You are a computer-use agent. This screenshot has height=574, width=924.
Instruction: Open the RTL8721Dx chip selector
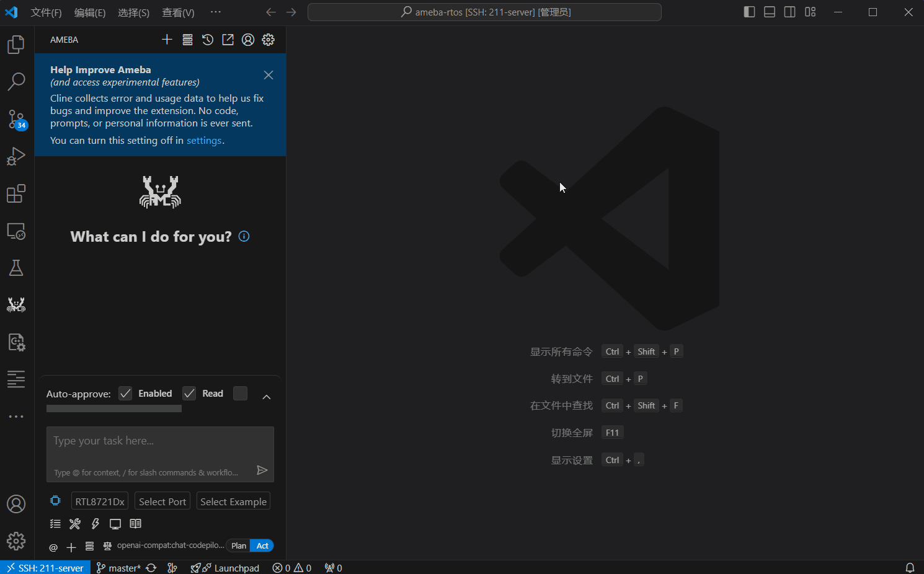(100, 501)
